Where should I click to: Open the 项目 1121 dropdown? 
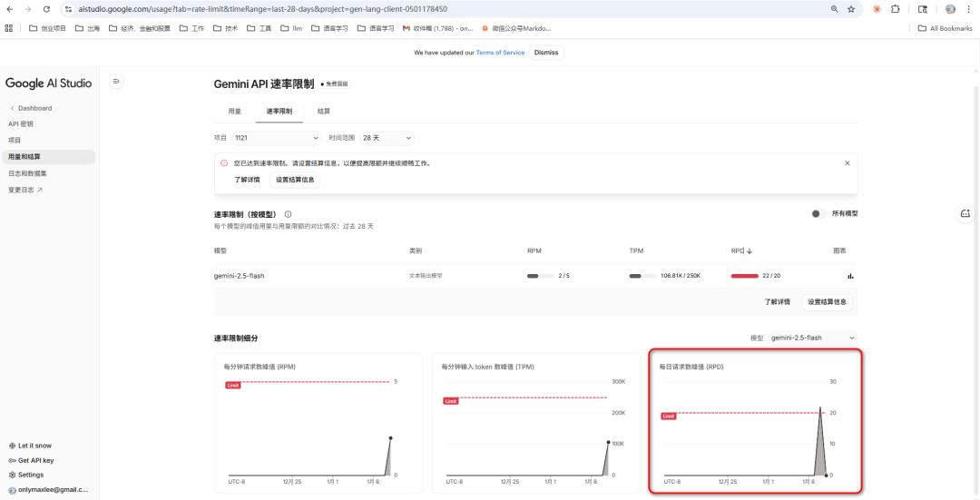[276, 138]
